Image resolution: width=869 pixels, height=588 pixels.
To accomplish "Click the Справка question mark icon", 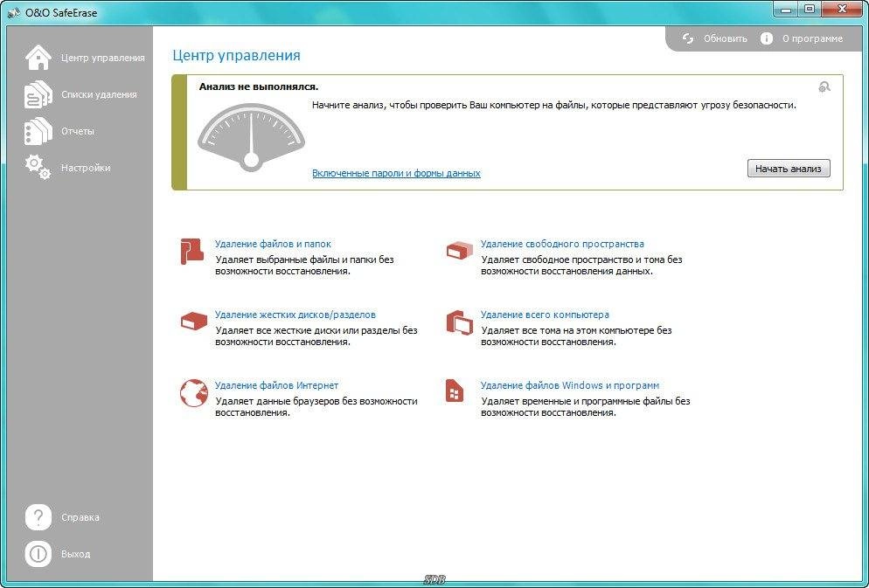I will coord(38,517).
